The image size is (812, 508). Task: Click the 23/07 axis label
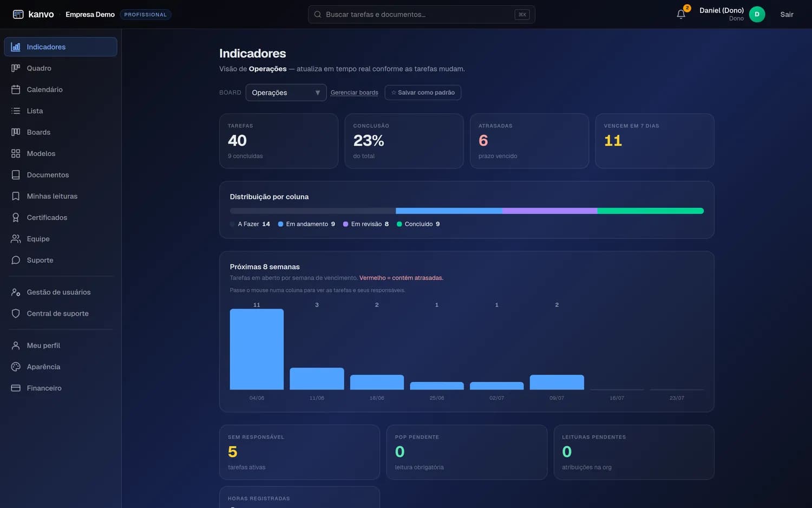pos(677,398)
